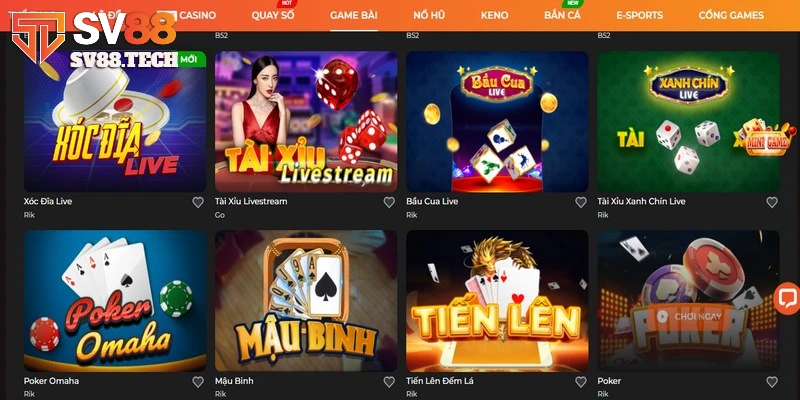Open the orange live chat bubble
The width and height of the screenshot is (800, 400).
point(786,298)
